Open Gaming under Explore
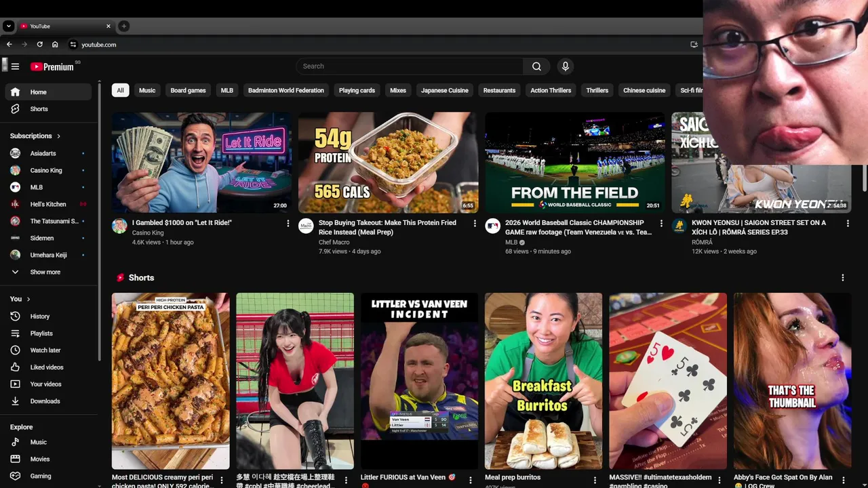This screenshot has height=488, width=868. coord(47,476)
